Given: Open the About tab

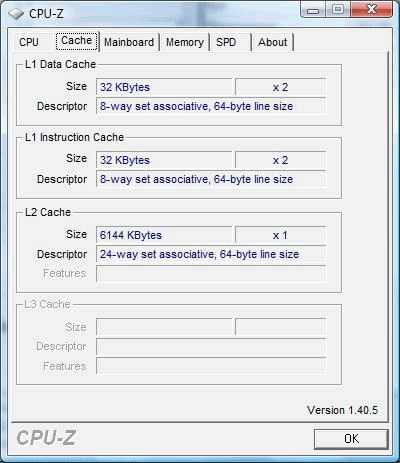Looking at the screenshot, I should 272,42.
